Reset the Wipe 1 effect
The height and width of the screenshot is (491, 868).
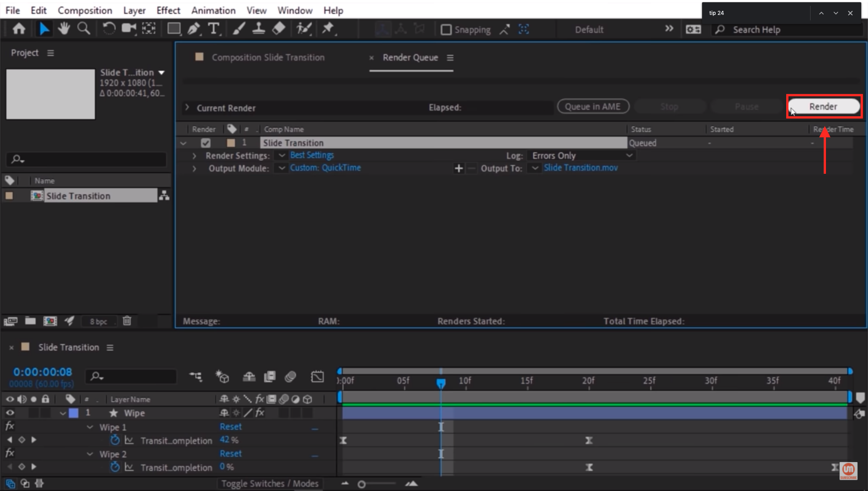[231, 427]
